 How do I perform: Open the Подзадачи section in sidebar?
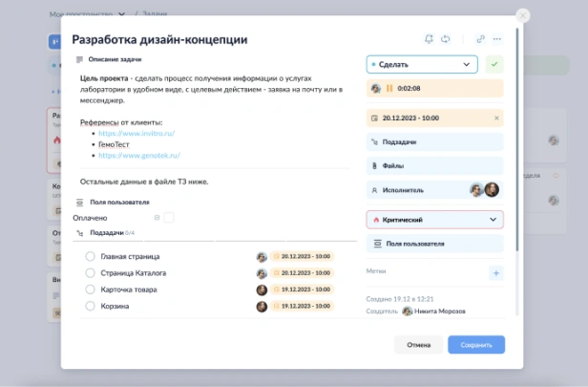click(x=434, y=141)
